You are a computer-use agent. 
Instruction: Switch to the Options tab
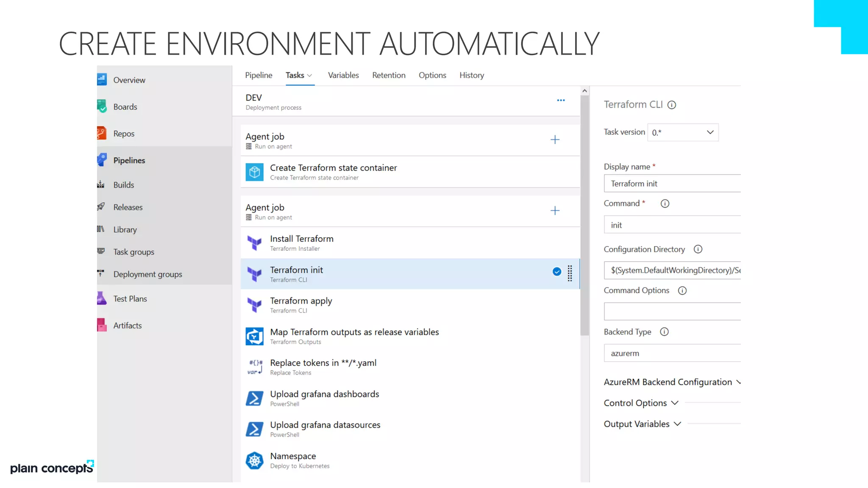(432, 75)
